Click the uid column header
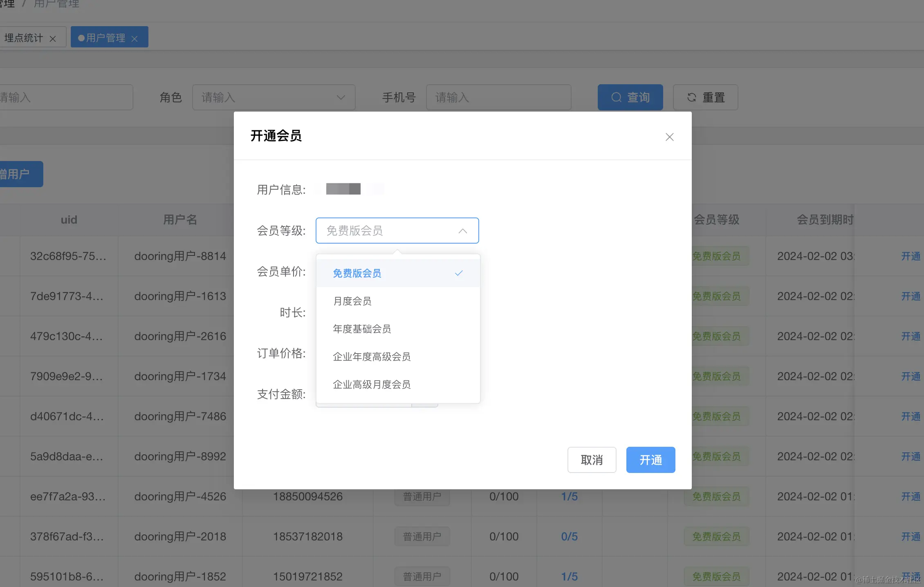Screen dimensions: 924x587 click(x=69, y=220)
